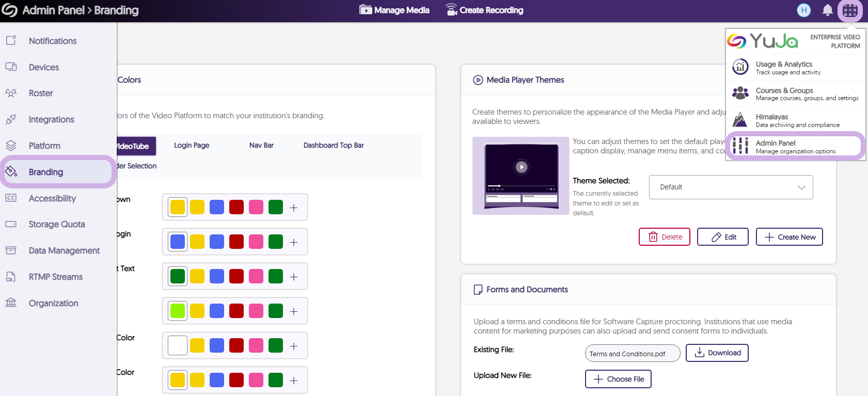The width and height of the screenshot is (868, 396).
Task: Click the notification bell icon
Action: point(827,10)
